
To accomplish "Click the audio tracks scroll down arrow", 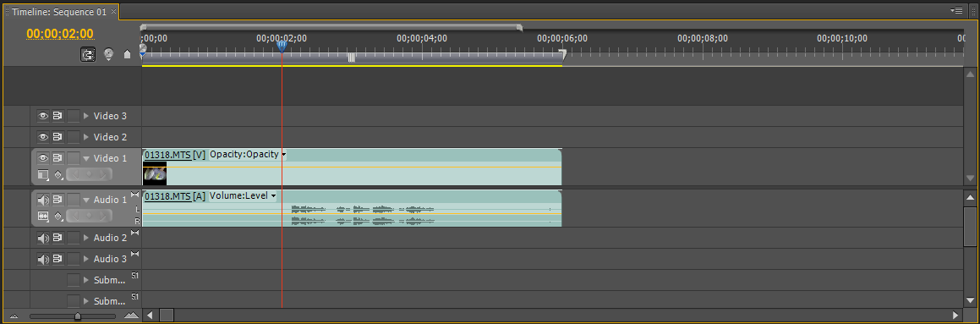I will pyautogui.click(x=969, y=300).
